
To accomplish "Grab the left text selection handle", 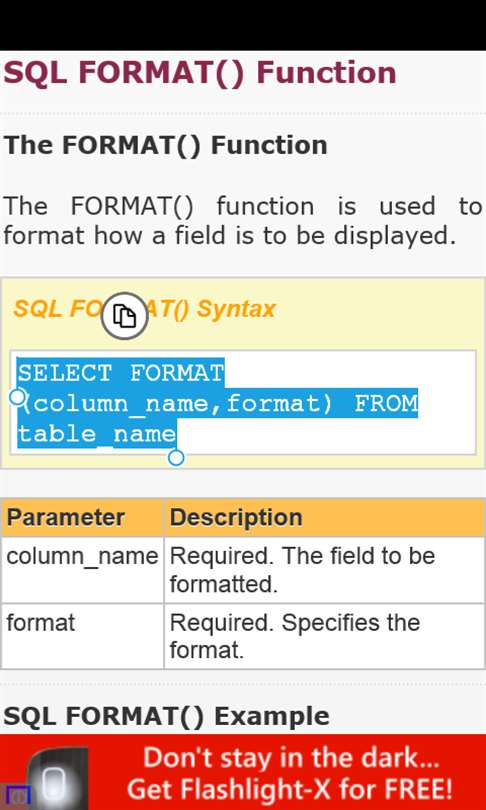I will click(18, 397).
